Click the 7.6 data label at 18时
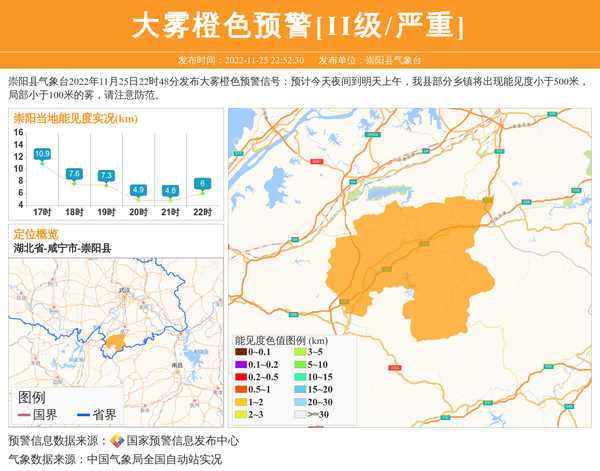This screenshot has width=600, height=471. (74, 174)
